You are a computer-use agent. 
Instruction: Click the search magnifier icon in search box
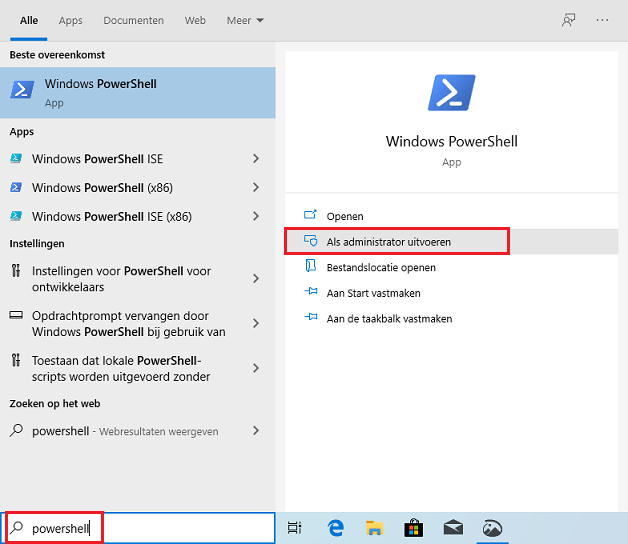[x=16, y=528]
